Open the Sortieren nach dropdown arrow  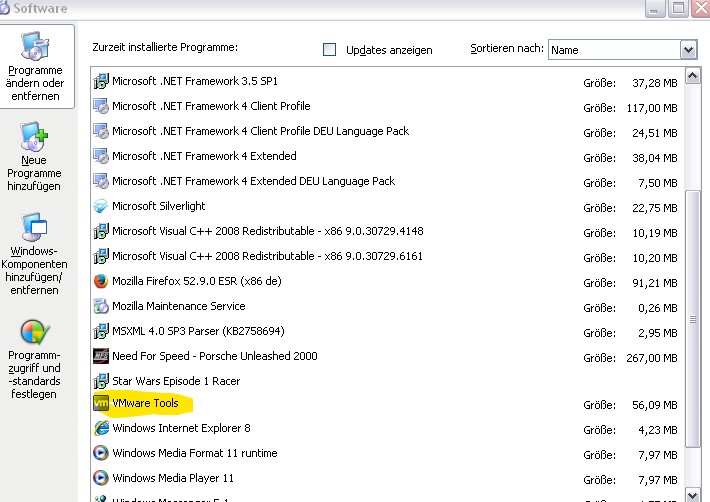coord(688,49)
